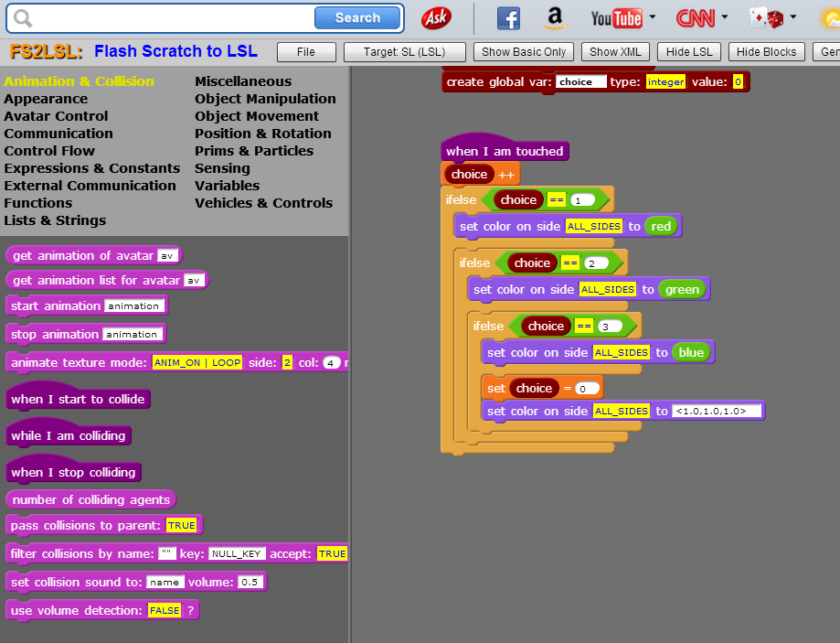Toggle TRUE in filter collisions accept
This screenshot has height=643, width=840.
click(332, 554)
